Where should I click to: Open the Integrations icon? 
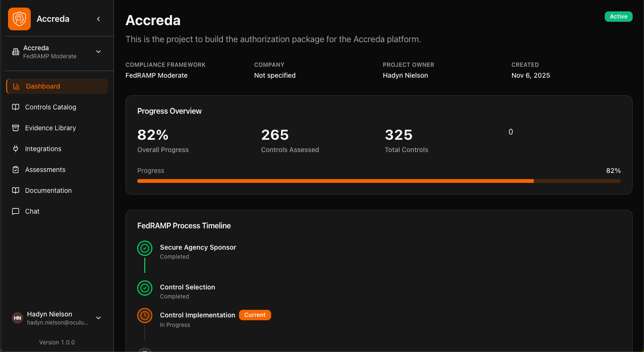(16, 149)
